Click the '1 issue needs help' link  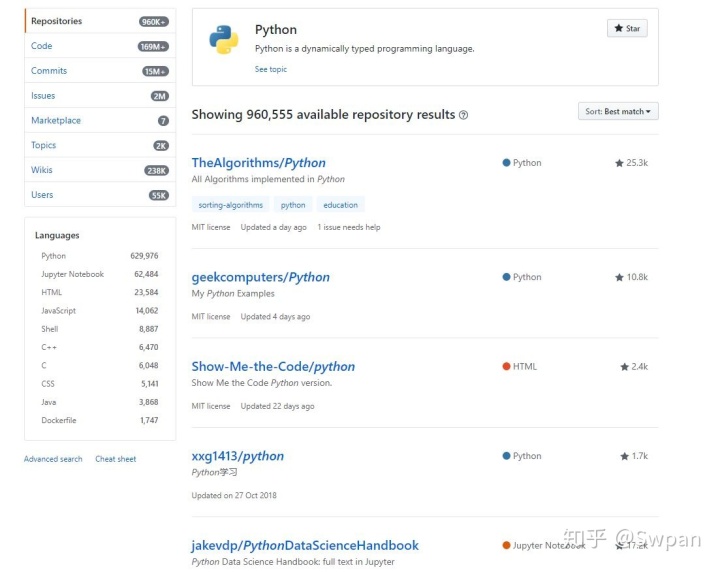[x=349, y=227]
